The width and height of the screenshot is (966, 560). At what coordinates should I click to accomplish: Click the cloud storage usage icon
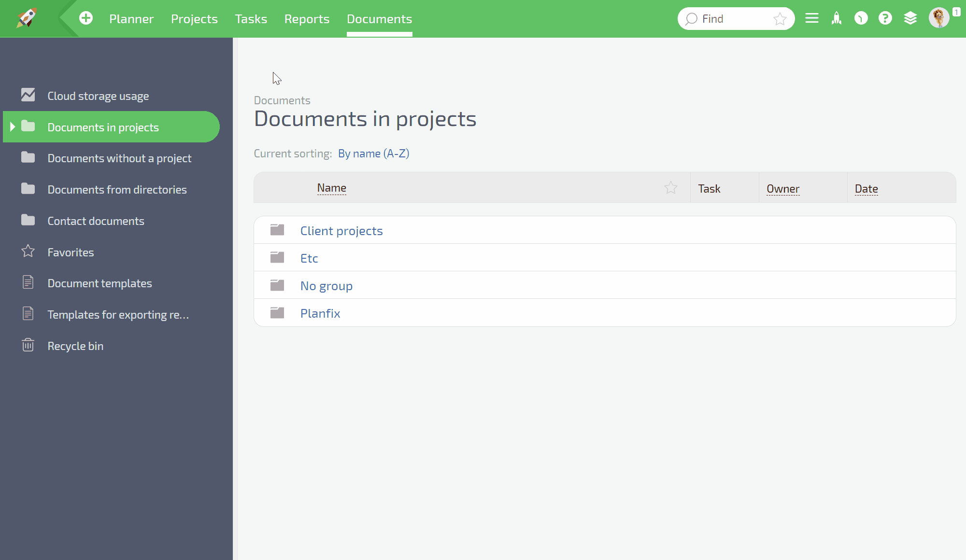(28, 95)
